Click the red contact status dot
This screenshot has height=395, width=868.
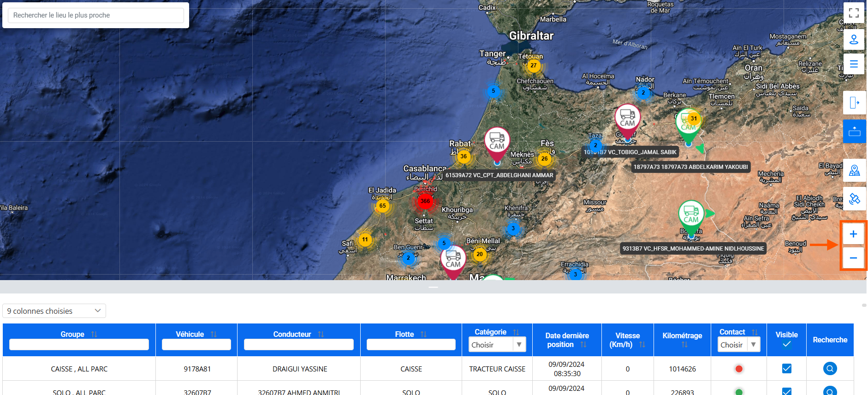tap(738, 369)
